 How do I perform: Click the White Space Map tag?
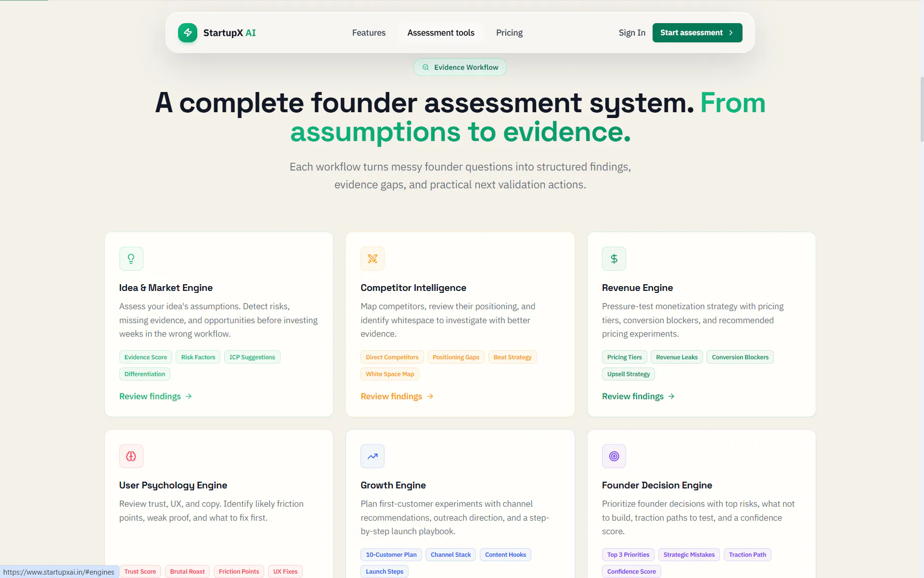390,374
